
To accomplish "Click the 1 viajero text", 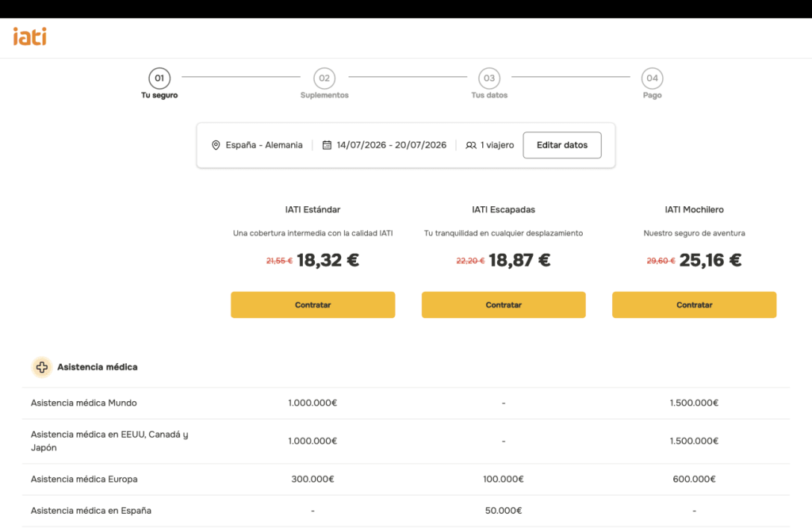I will click(x=497, y=145).
